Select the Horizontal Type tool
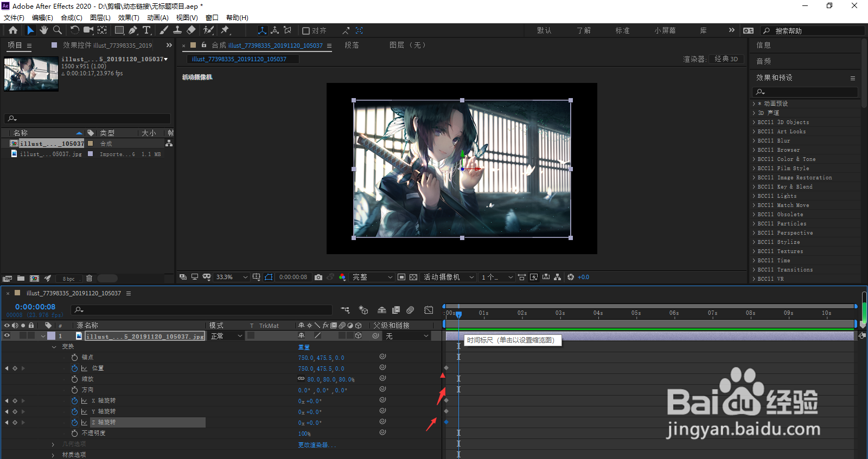The height and width of the screenshot is (459, 868). [146, 30]
